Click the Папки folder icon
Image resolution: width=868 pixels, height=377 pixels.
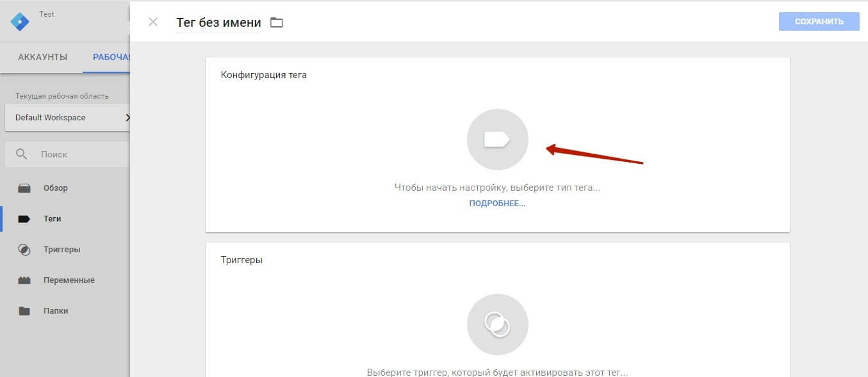pos(24,311)
